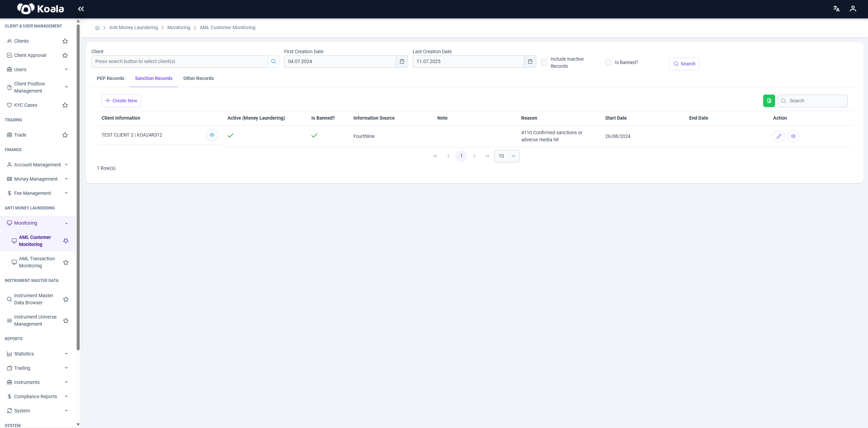The width and height of the screenshot is (868, 428).
Task: Click the Client selection input field
Action: 179,61
